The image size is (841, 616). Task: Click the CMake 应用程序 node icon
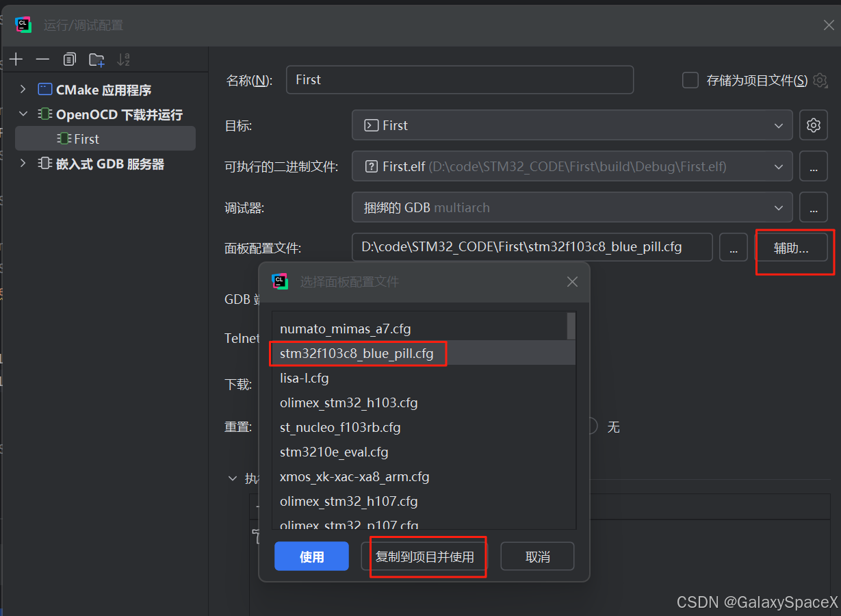pos(44,90)
